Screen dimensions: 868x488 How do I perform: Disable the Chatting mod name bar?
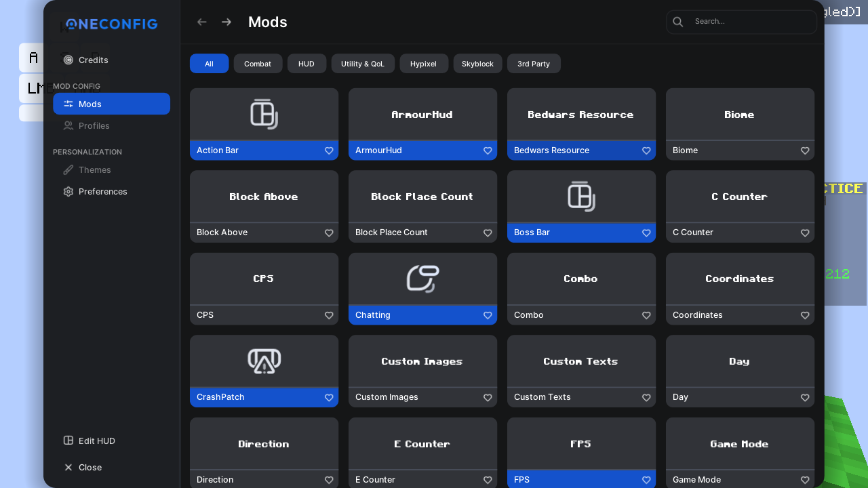tap(422, 315)
